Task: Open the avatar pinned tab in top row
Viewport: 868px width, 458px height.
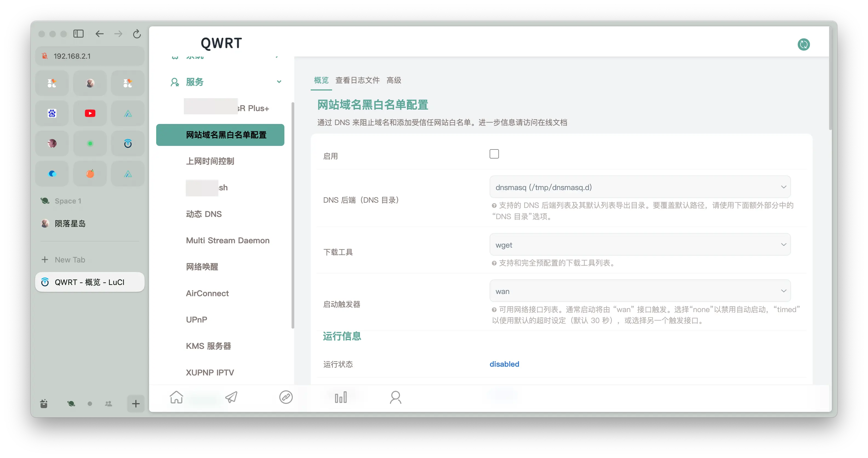Action: [90, 83]
